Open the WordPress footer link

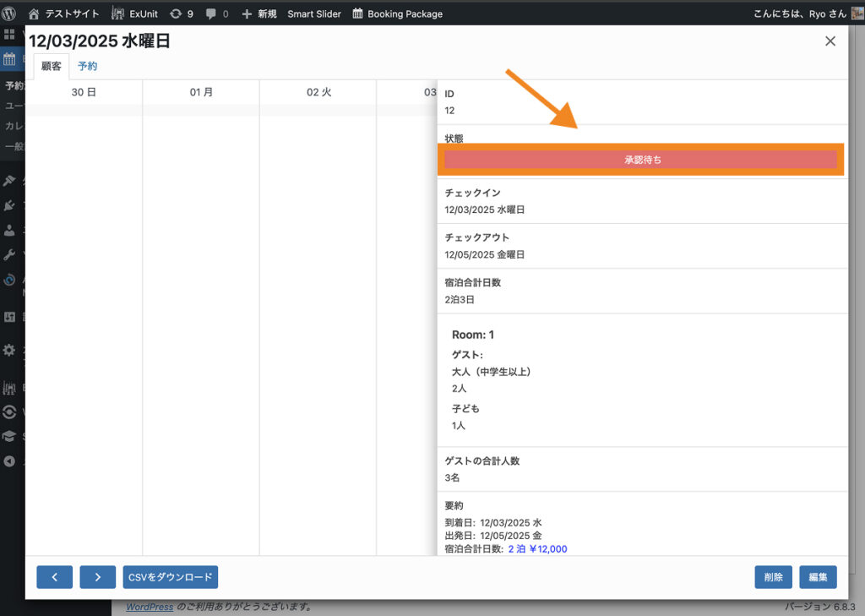tap(150, 607)
